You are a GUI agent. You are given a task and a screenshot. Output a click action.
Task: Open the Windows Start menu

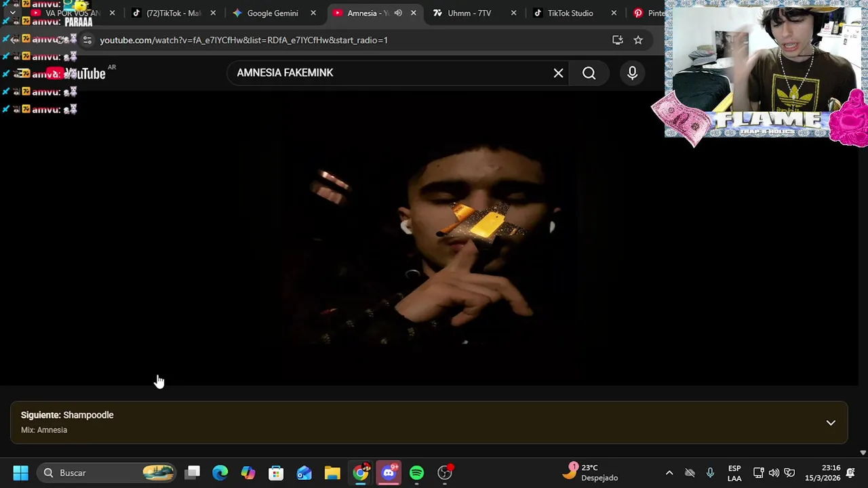pos(20,472)
